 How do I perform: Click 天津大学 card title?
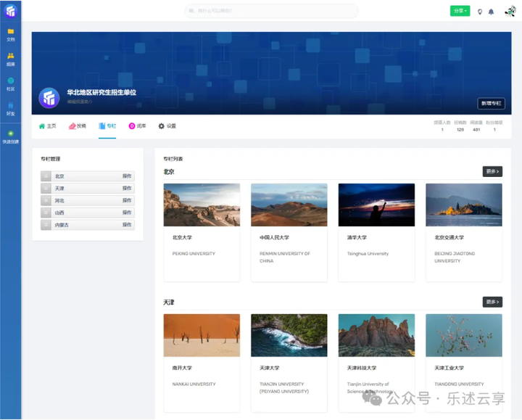click(x=270, y=368)
